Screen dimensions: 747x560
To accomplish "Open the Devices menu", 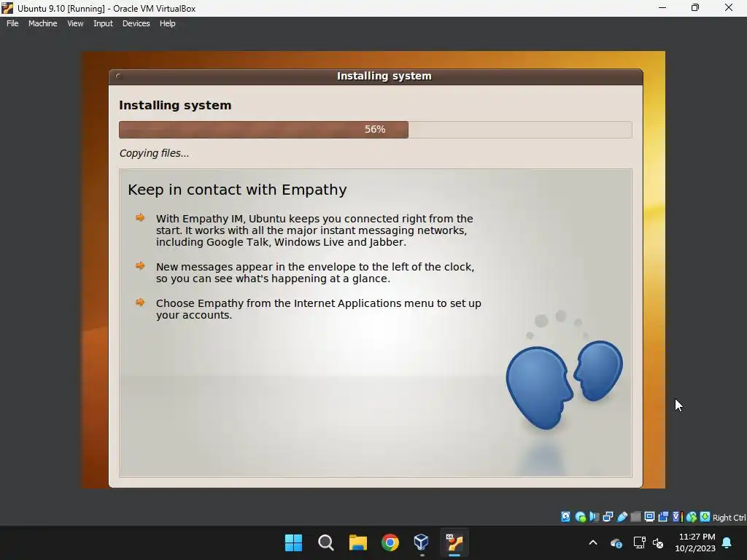I will 136,23.
